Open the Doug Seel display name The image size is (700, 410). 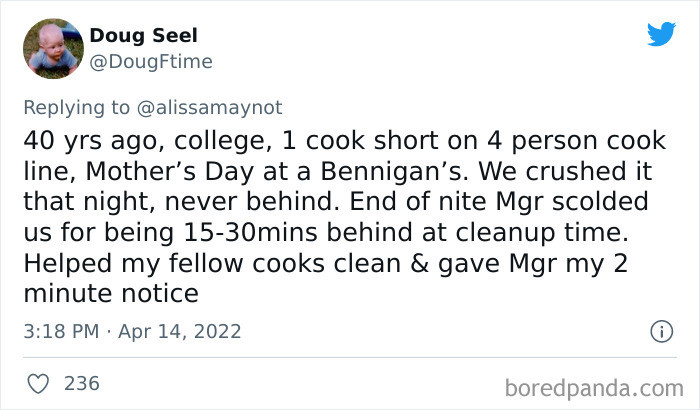coord(143,35)
